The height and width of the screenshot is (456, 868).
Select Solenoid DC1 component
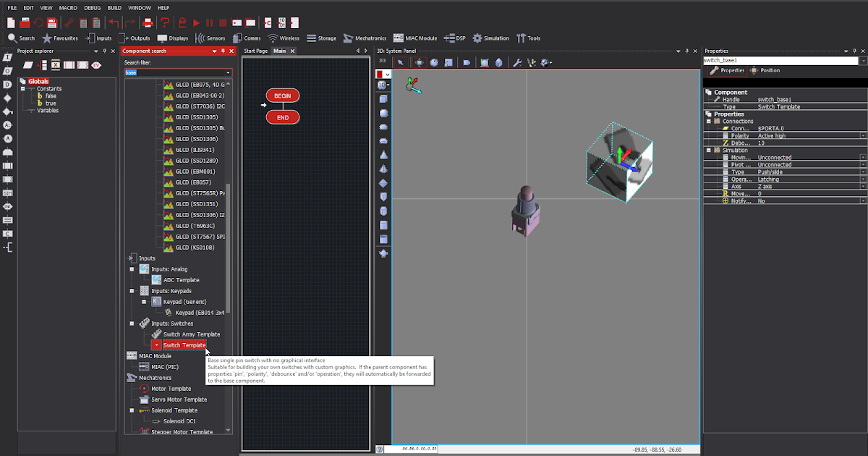pyautogui.click(x=179, y=421)
